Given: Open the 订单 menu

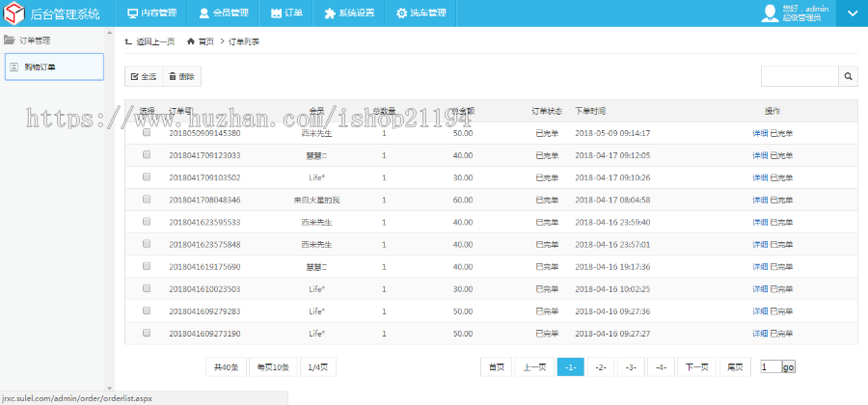Looking at the screenshot, I should point(286,13).
